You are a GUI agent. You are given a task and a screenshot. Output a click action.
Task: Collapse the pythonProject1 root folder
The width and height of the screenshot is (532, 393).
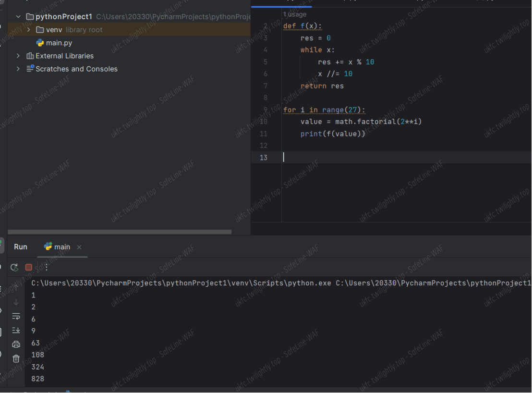(19, 17)
